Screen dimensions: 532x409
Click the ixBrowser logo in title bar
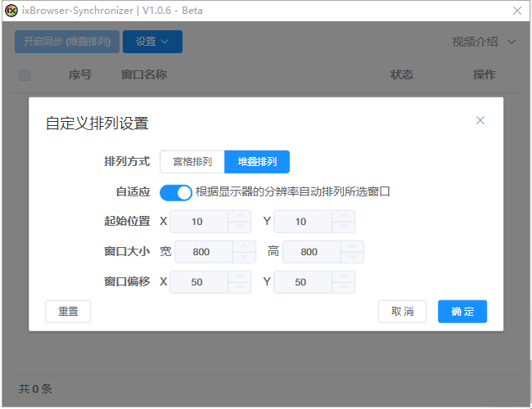[x=11, y=11]
